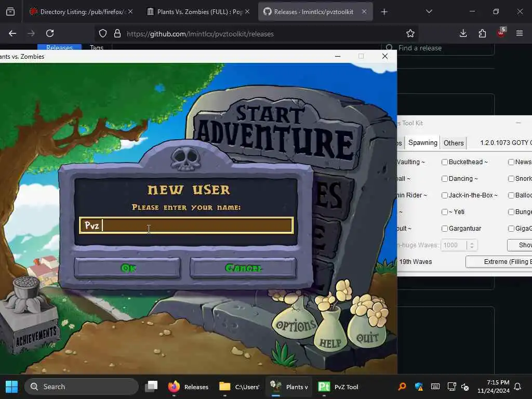532x399 pixels.
Task: Switch to the Spawning tab in PvZ Tool Kit
Action: (423, 142)
